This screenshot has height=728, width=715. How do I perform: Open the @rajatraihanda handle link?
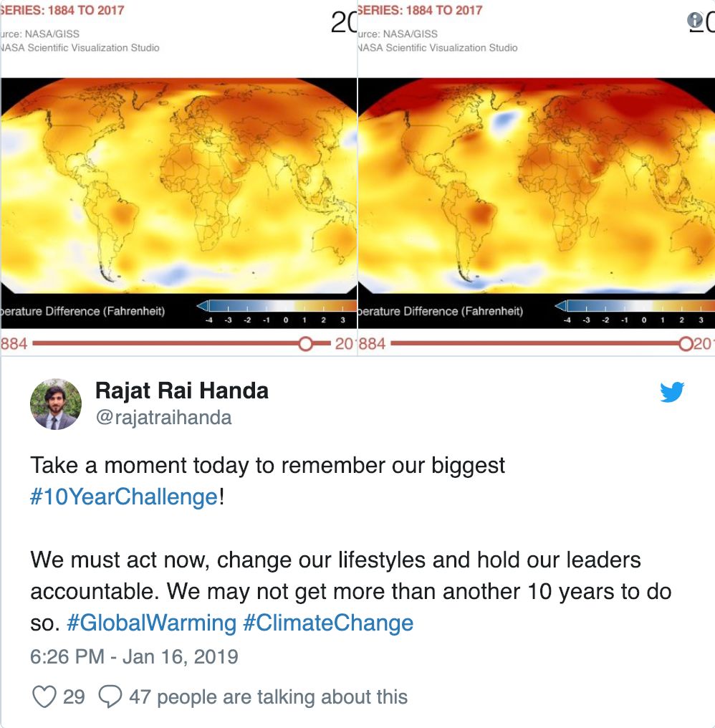(163, 418)
